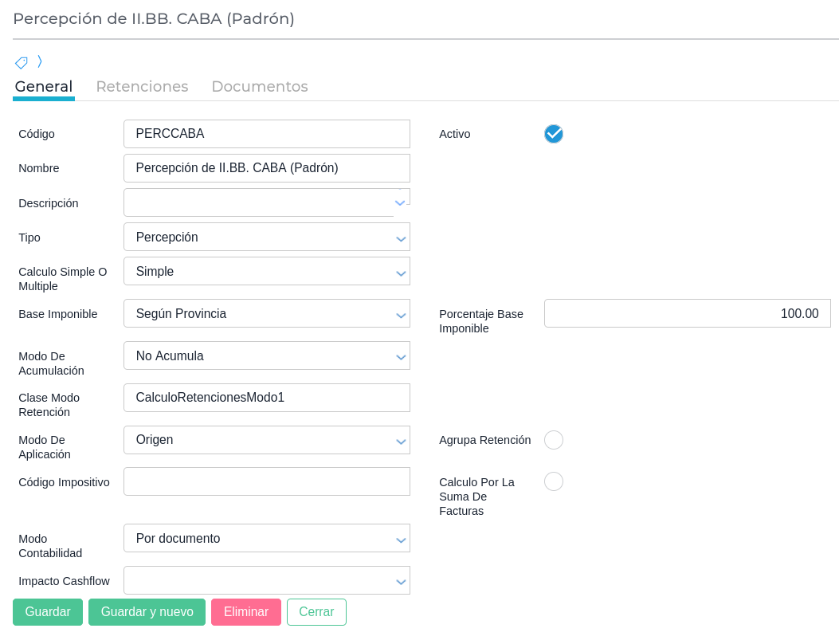839x644 pixels.
Task: Expand the Modo Contabilidad dropdown
Action: (267, 539)
